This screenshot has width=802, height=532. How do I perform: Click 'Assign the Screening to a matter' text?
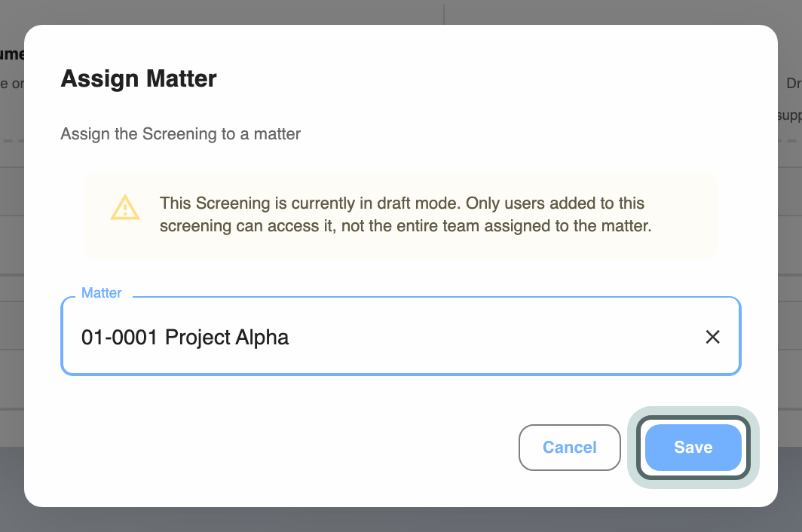181,134
